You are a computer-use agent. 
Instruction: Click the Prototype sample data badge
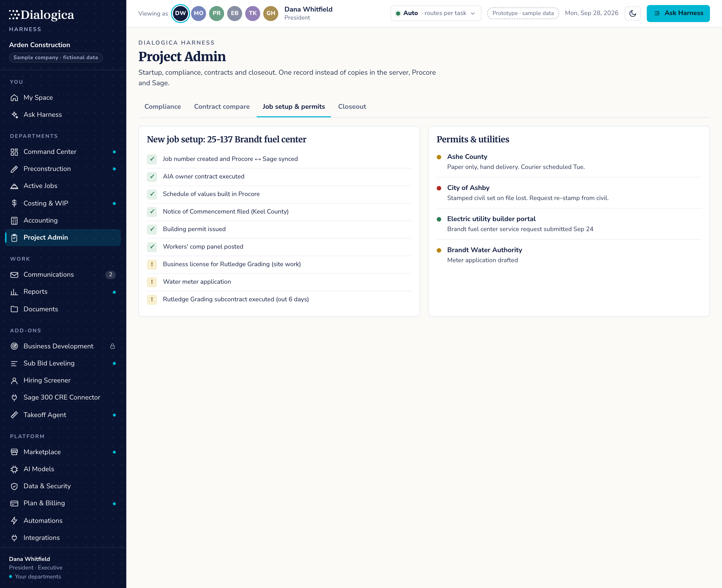tap(523, 13)
